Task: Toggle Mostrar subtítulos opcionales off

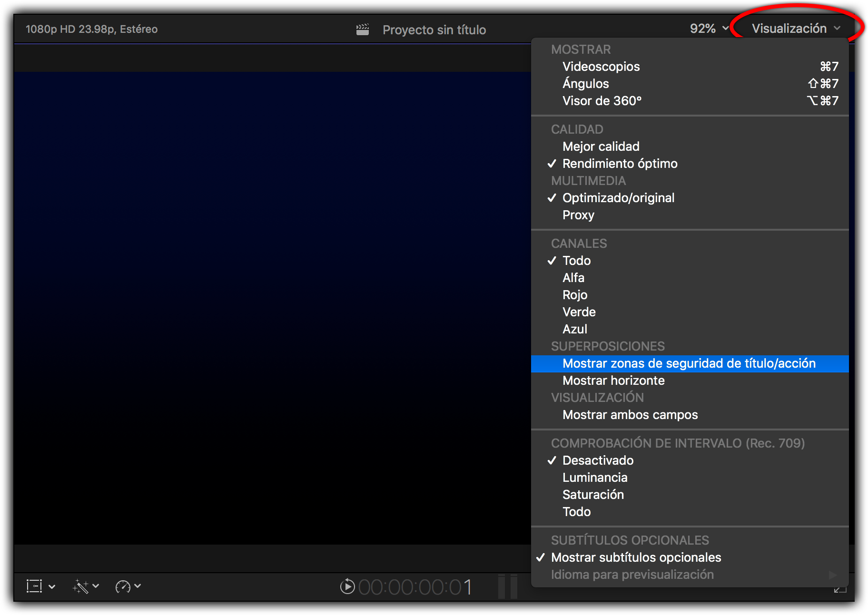Action: (x=636, y=557)
